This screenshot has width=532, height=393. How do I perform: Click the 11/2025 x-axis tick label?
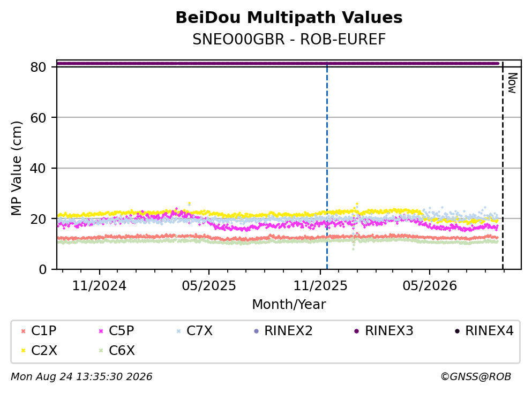pyautogui.click(x=320, y=286)
